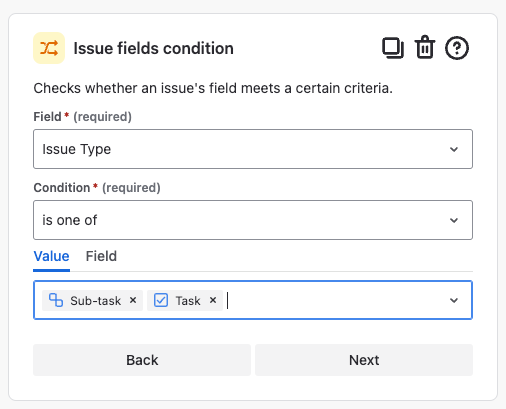
Task: Click inside the values input field
Action: pyautogui.click(x=333, y=300)
